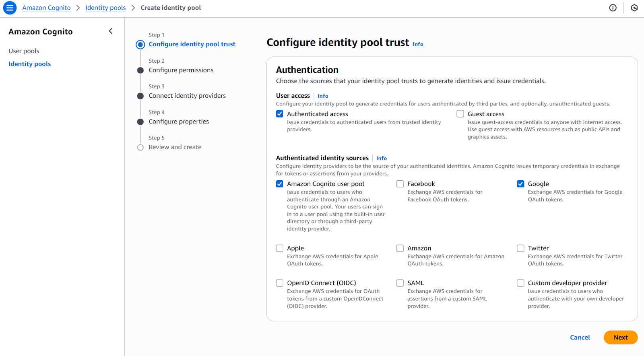Disable the Google identity source

coord(520,183)
